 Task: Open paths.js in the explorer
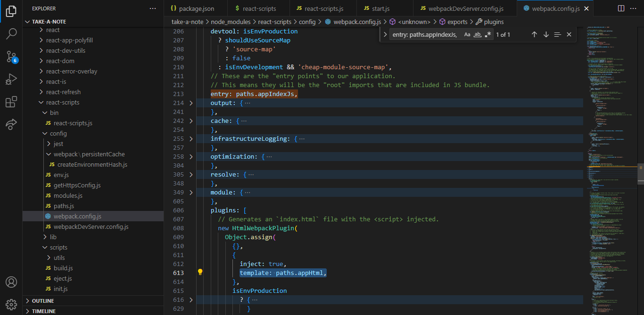point(64,206)
